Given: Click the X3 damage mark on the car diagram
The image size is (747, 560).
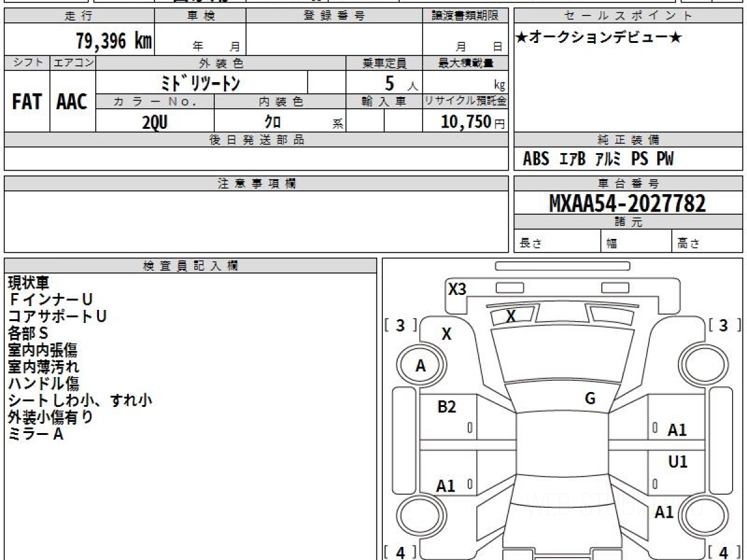Looking at the screenshot, I should pos(458,289).
